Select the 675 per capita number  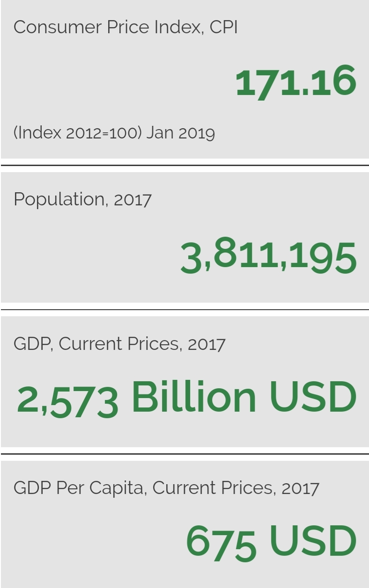click(221, 543)
